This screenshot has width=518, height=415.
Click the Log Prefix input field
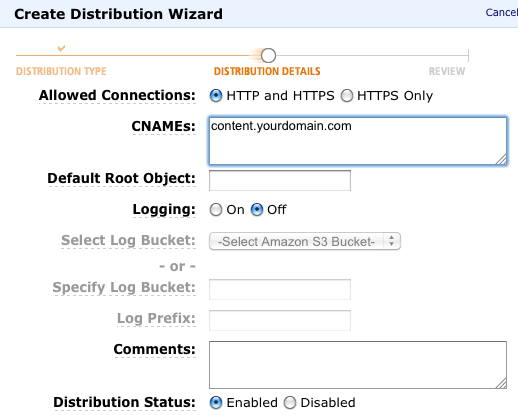(280, 320)
